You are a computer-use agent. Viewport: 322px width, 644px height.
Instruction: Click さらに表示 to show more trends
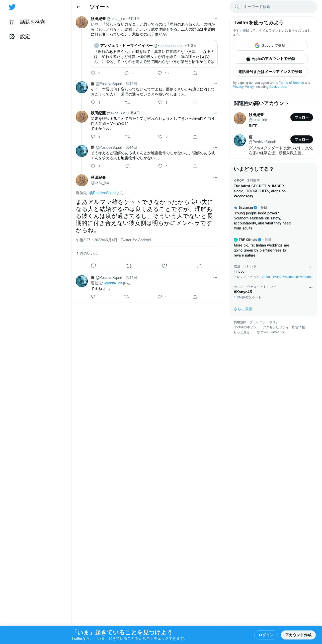tap(243, 309)
